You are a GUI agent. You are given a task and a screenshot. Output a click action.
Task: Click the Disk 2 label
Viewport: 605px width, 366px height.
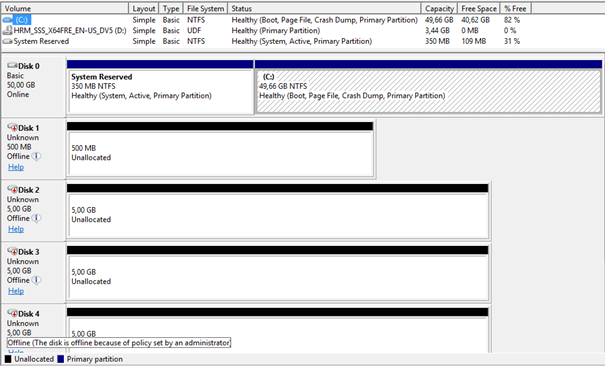pos(29,190)
